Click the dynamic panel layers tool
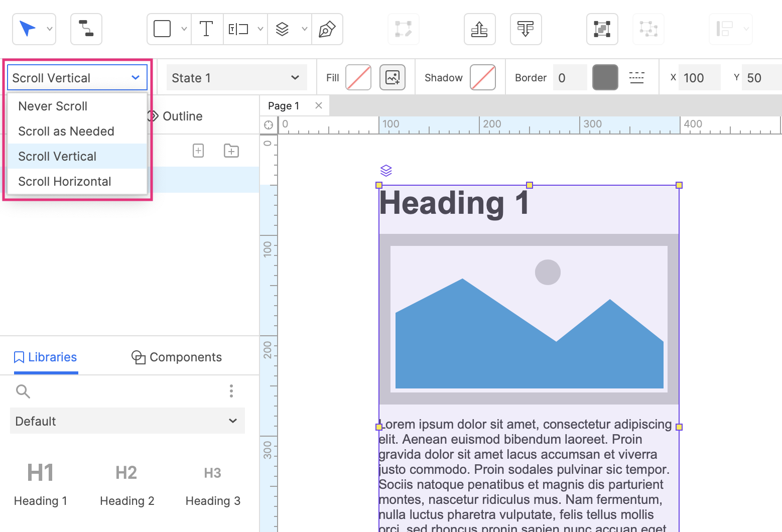The height and width of the screenshot is (532, 782). [283, 29]
